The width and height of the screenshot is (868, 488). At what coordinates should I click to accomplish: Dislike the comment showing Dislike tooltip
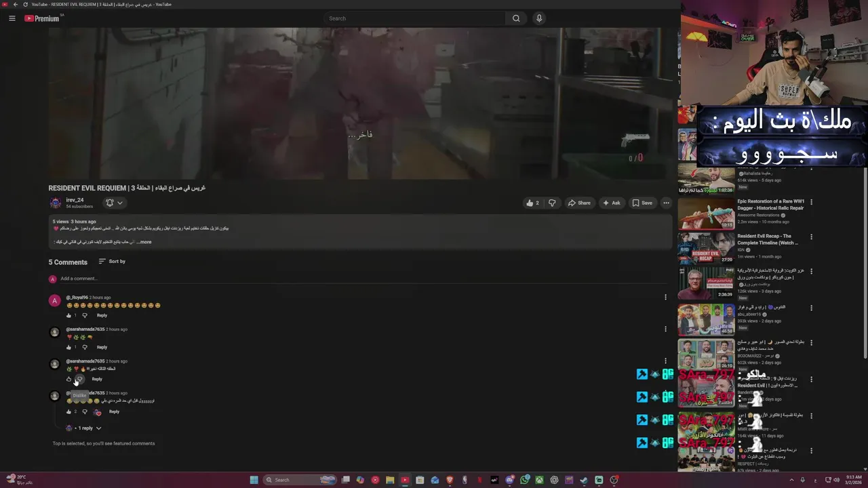click(x=79, y=379)
